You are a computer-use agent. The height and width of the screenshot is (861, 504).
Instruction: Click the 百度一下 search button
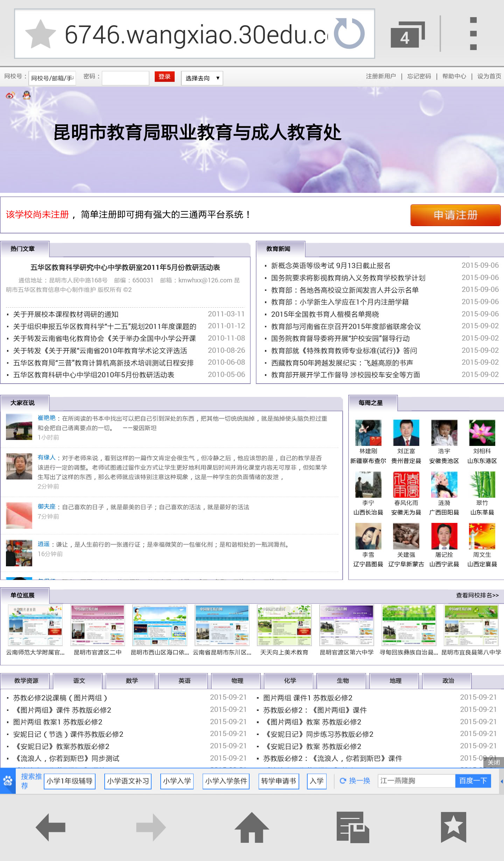pos(473,781)
